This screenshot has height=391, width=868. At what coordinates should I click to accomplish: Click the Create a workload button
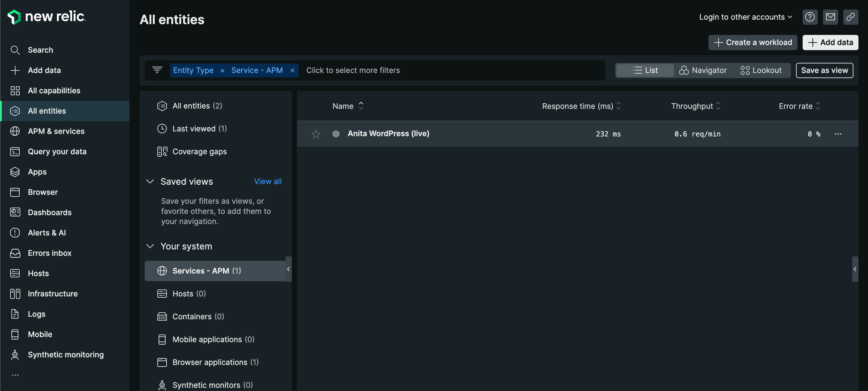(753, 43)
